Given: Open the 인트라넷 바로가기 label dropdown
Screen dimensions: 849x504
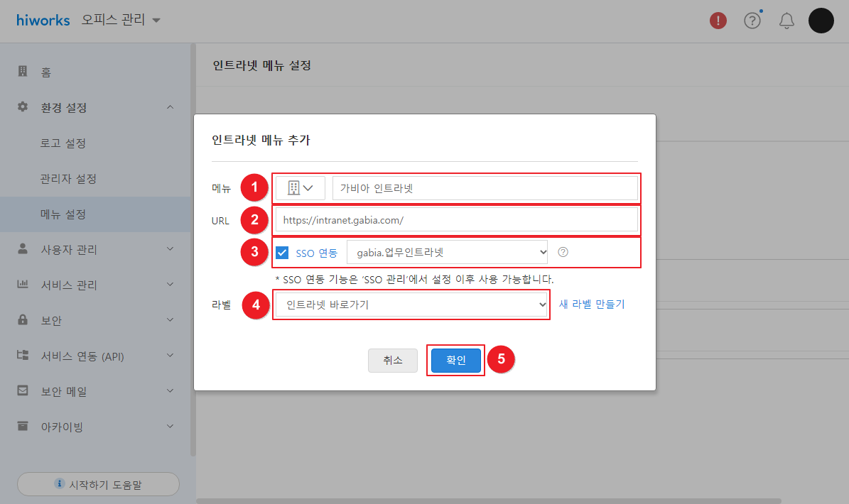Looking at the screenshot, I should [411, 305].
